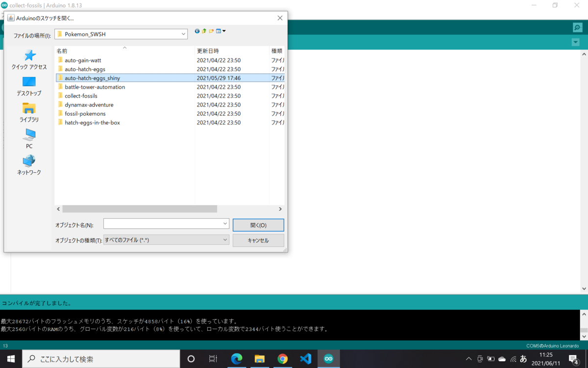Screen dimensions: 588x368
Task: Open File Explorer from taskbar
Action: (x=260, y=359)
